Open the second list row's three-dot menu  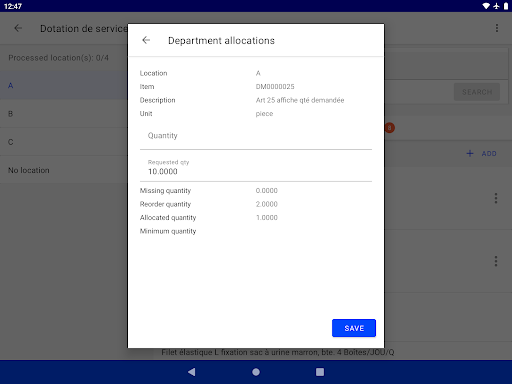pos(496,261)
